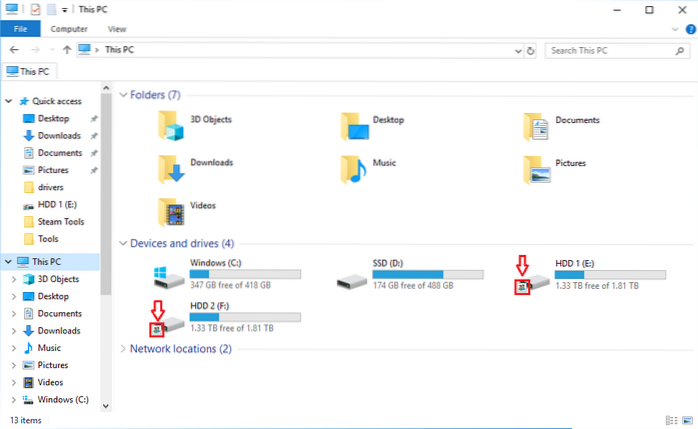The height and width of the screenshot is (429, 698).
Task: Switch to the View ribbon tab
Action: (x=117, y=30)
